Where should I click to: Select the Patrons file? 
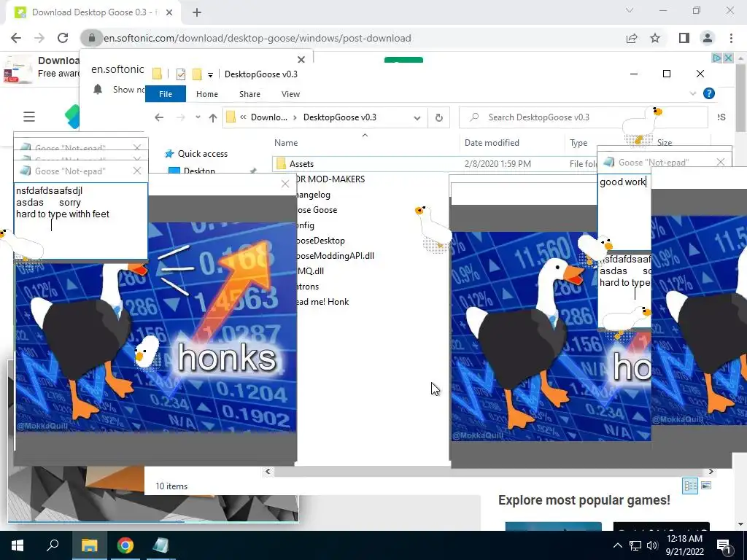coord(309,287)
